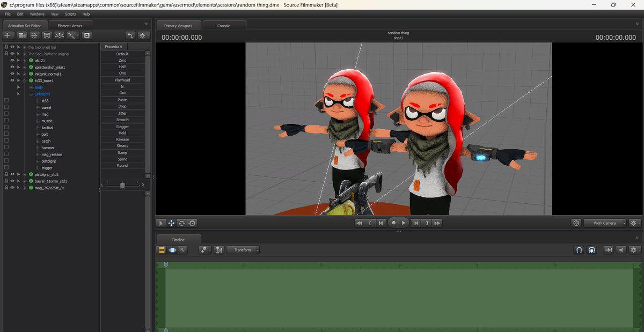This screenshot has width=644, height=332.
Task: Choose the selection arrow tool below viewport
Action: 160,223
